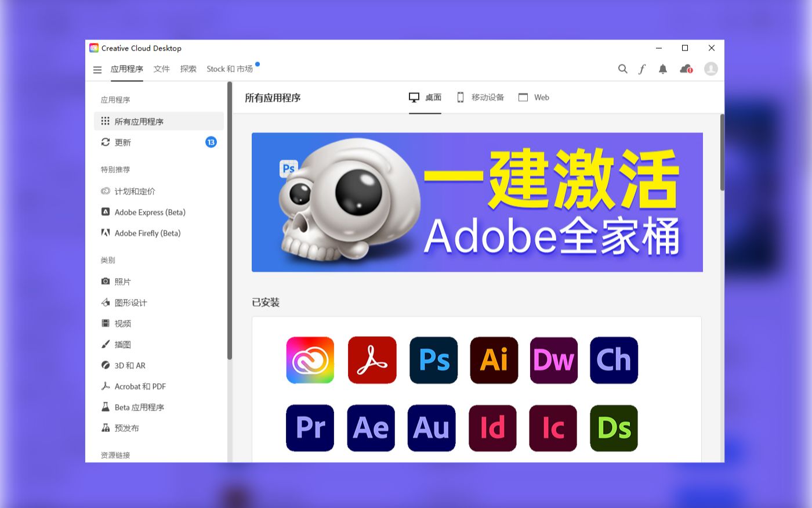Select the Web platform tab
Image resolution: width=812 pixels, height=508 pixels.
534,98
